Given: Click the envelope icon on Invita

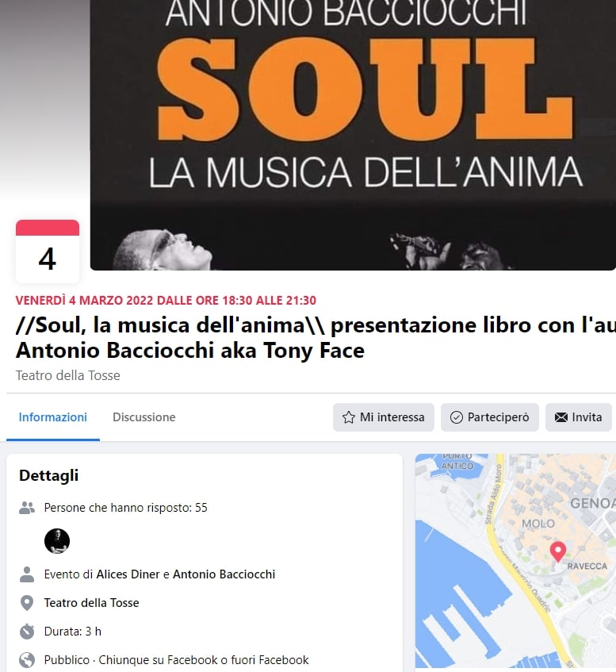Looking at the screenshot, I should tap(561, 417).
